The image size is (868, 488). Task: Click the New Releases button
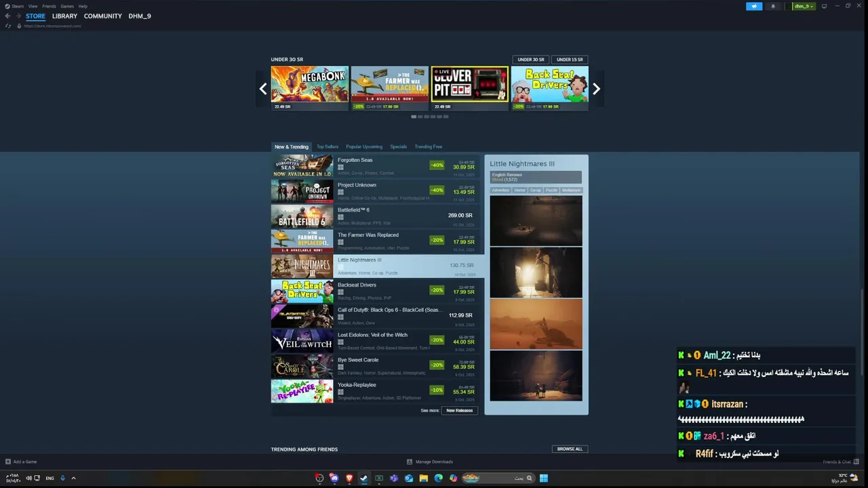(x=459, y=411)
